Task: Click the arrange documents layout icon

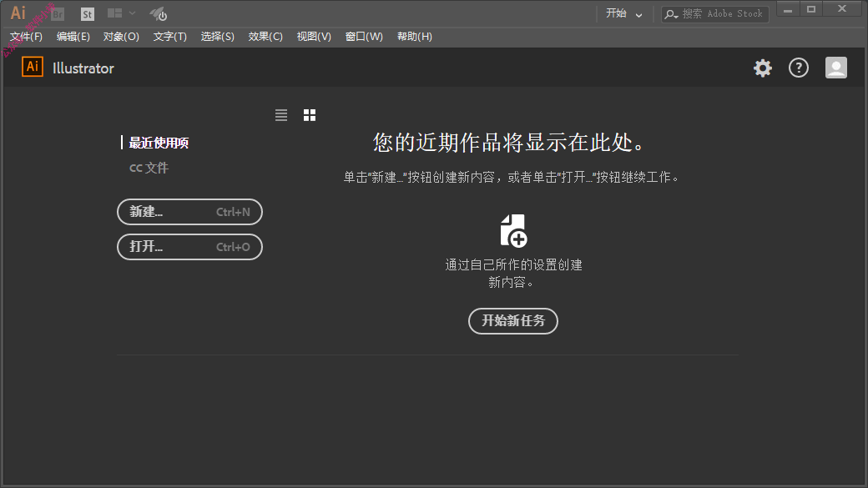Action: pos(114,13)
